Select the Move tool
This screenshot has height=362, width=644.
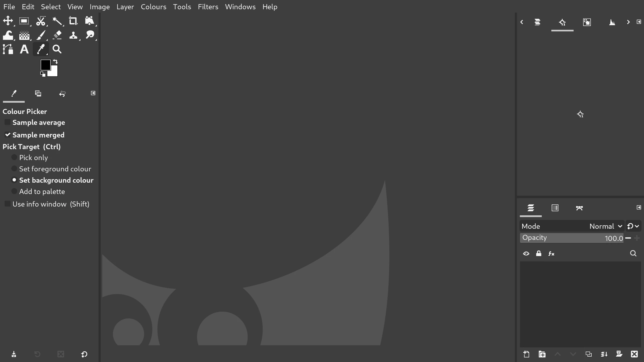[x=8, y=21]
